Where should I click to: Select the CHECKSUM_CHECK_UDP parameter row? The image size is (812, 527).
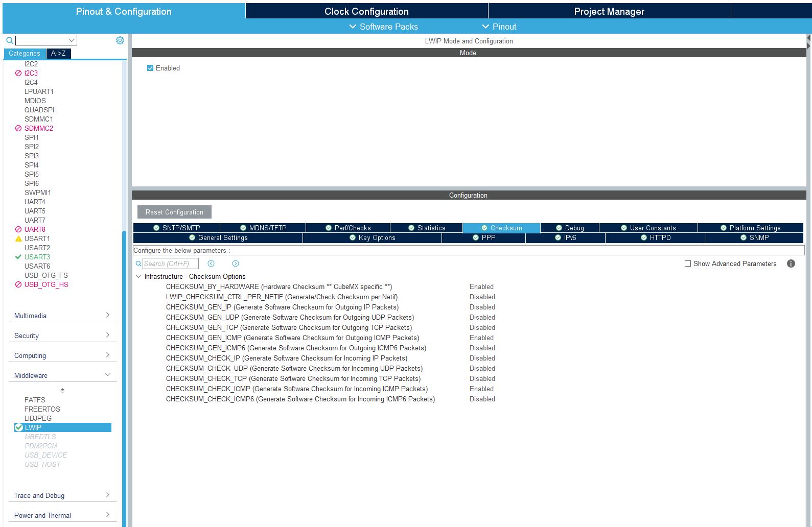[x=294, y=368]
